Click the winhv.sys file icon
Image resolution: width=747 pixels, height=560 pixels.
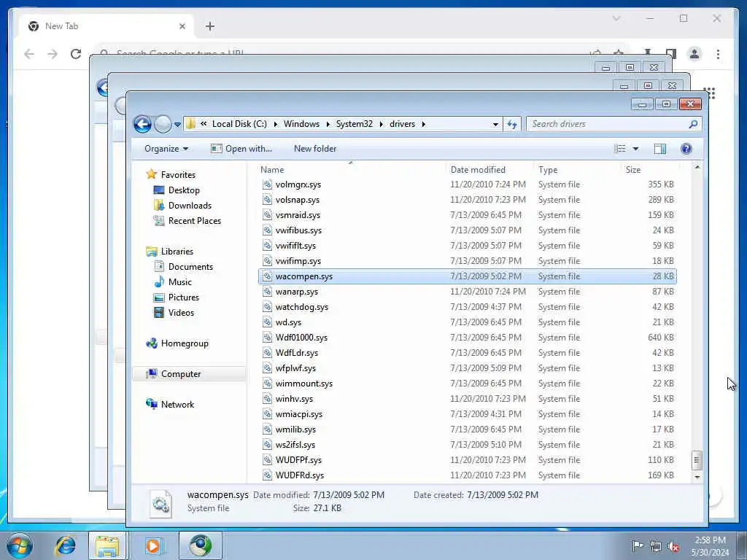[267, 399]
